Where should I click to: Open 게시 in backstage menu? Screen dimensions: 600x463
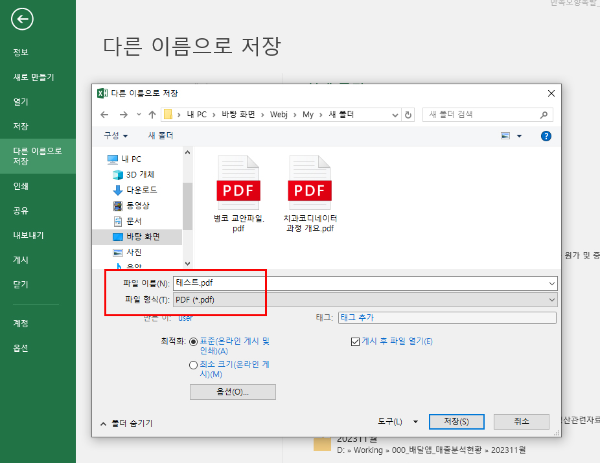pyautogui.click(x=21, y=260)
